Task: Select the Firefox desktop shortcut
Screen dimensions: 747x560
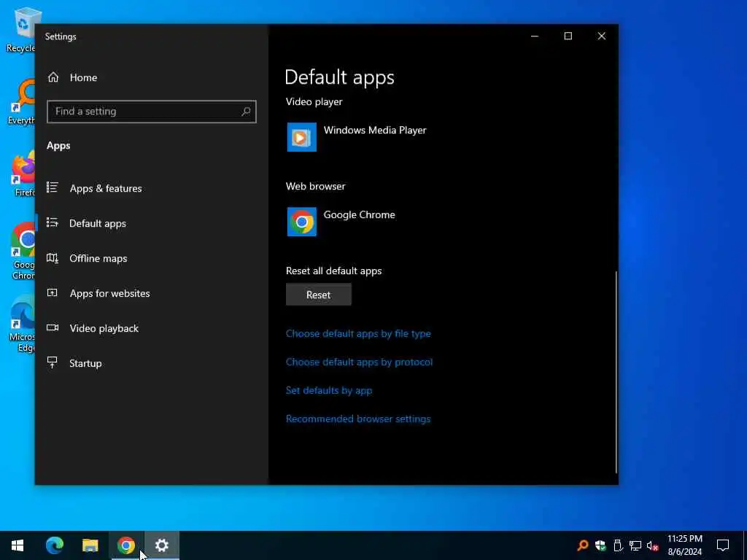Action: [24, 174]
